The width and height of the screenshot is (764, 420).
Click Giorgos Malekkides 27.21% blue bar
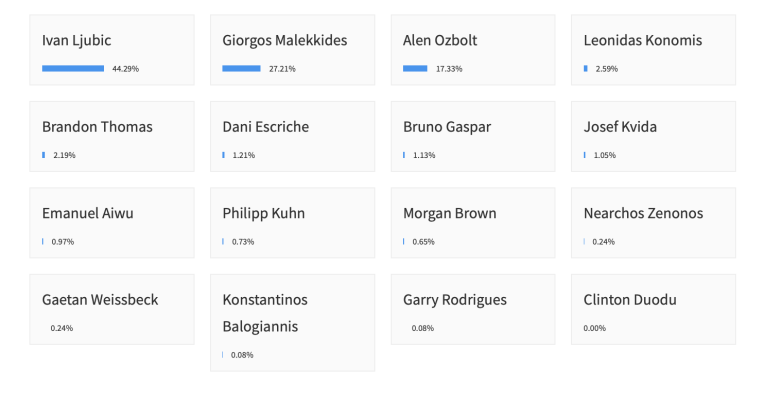241,69
